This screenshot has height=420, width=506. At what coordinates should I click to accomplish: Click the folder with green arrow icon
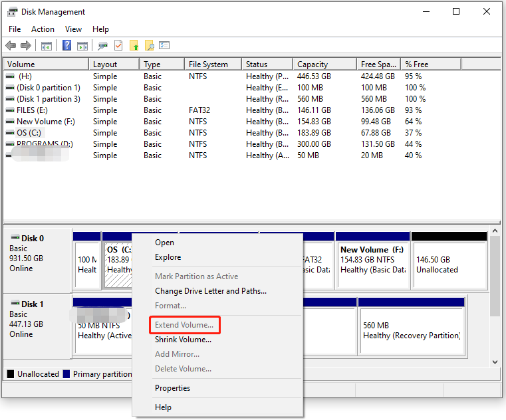[134, 45]
